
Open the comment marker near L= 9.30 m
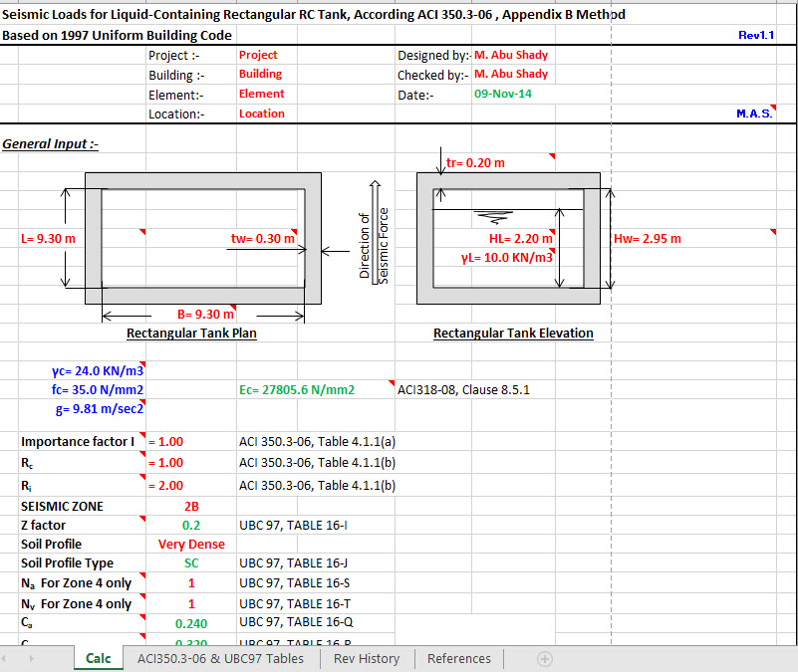[x=141, y=230]
